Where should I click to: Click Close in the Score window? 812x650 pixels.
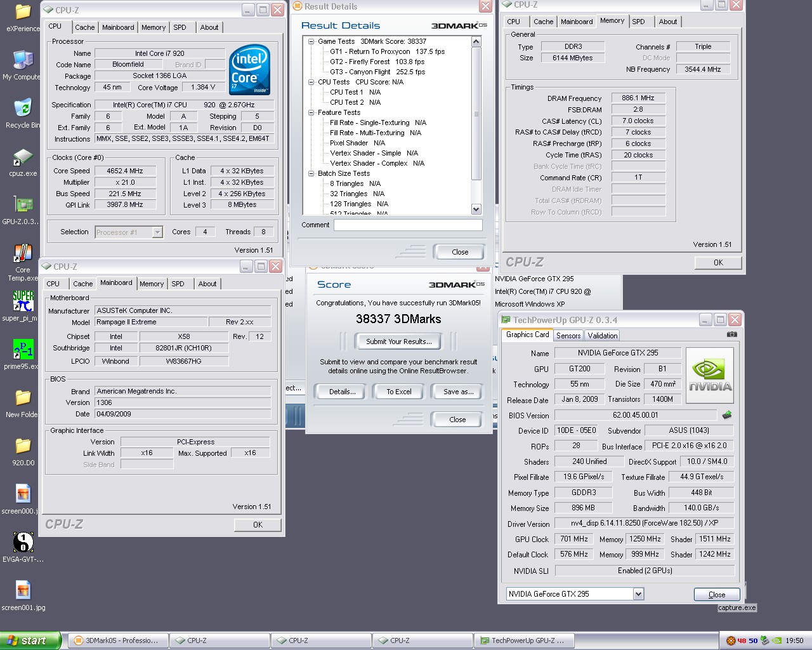(457, 420)
